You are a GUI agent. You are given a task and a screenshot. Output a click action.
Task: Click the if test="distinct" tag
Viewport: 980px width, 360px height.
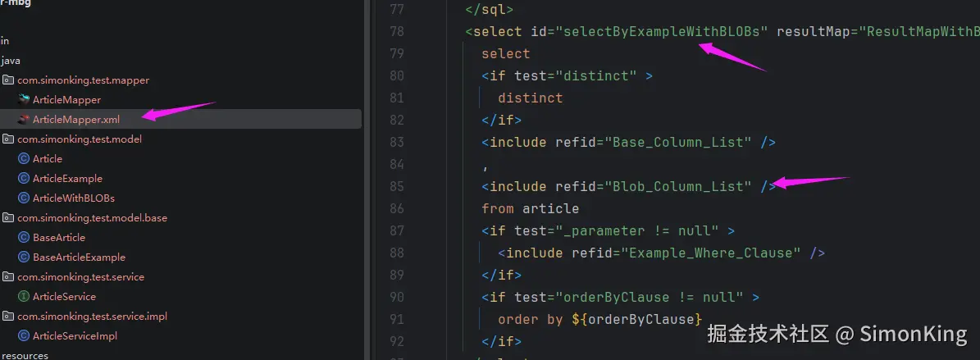[567, 76]
